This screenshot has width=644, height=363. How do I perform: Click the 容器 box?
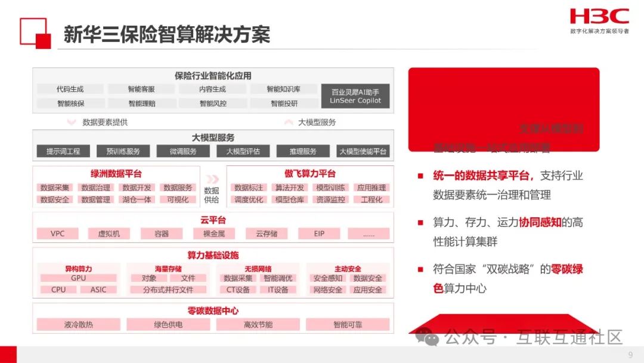coord(162,233)
